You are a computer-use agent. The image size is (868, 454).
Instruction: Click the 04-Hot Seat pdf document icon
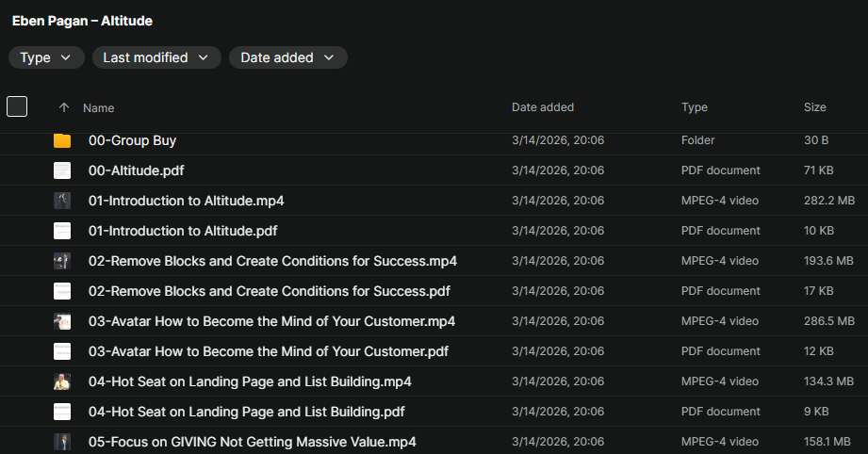(62, 412)
